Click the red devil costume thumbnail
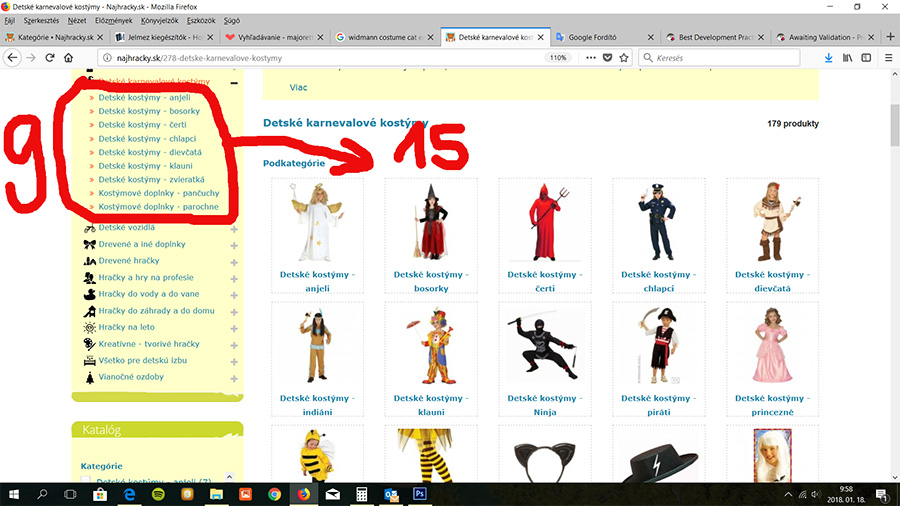The height and width of the screenshot is (506, 900). coord(545,223)
